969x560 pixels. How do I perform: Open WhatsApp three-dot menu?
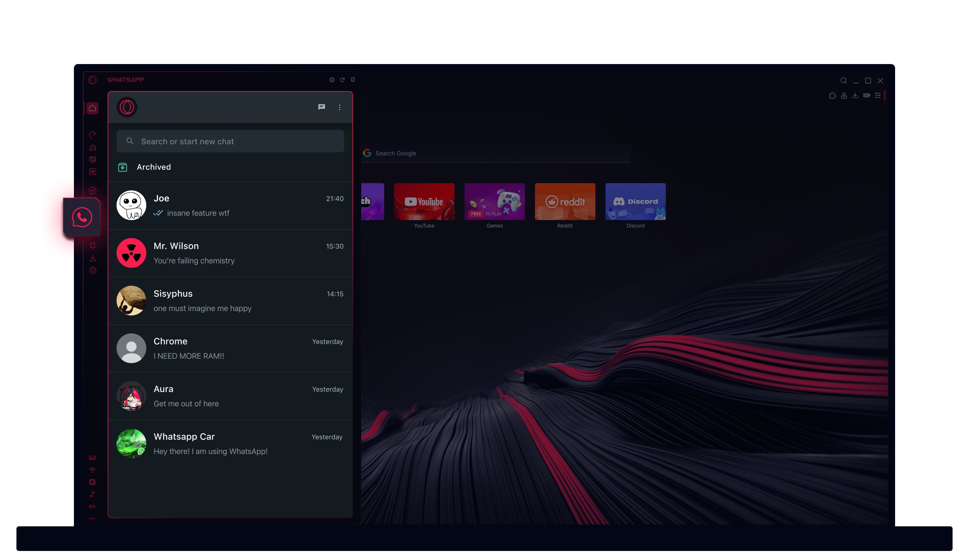click(x=340, y=107)
